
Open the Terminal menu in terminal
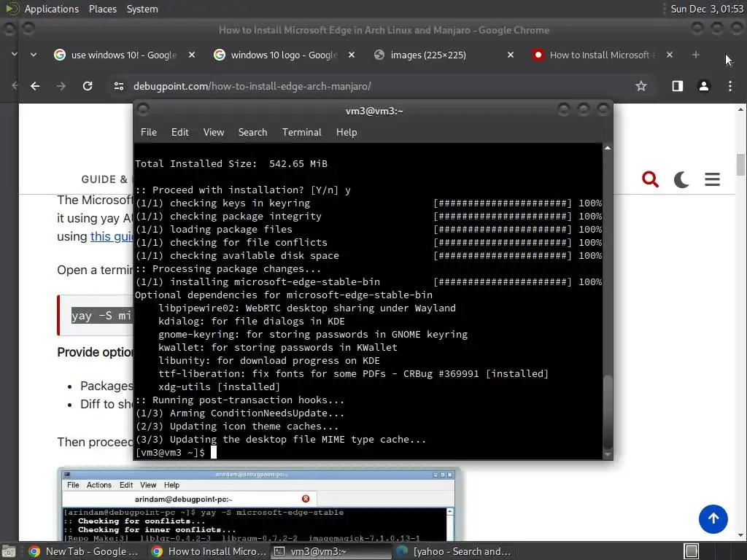[301, 133]
